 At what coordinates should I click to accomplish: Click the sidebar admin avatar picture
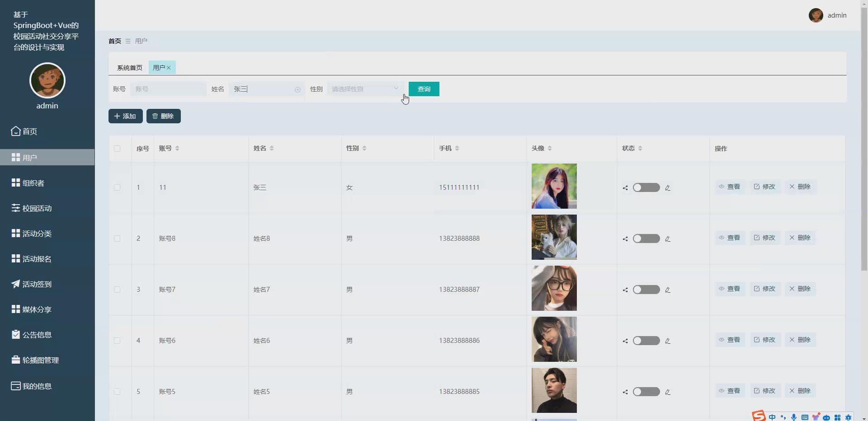47,80
